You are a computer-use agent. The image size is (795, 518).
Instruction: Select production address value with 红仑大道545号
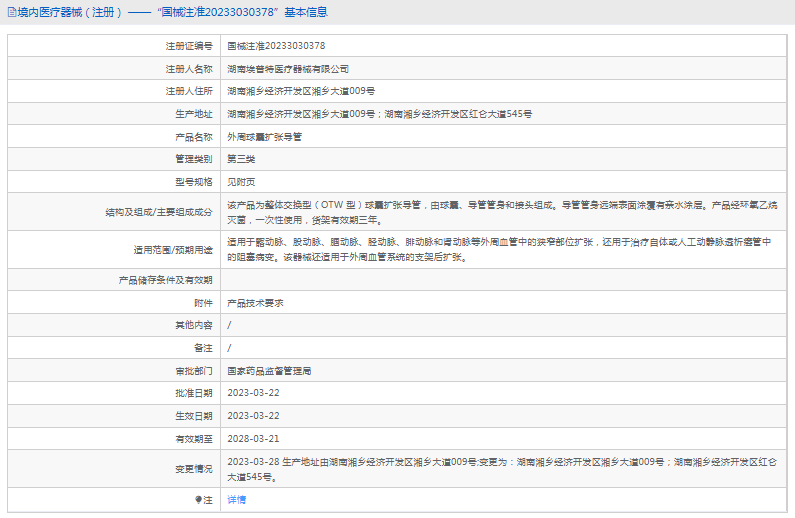pos(380,114)
